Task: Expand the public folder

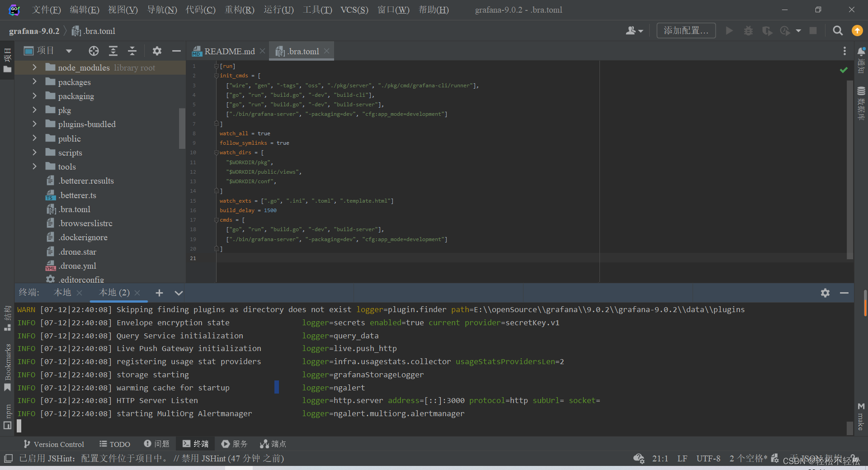Action: pyautogui.click(x=34, y=138)
